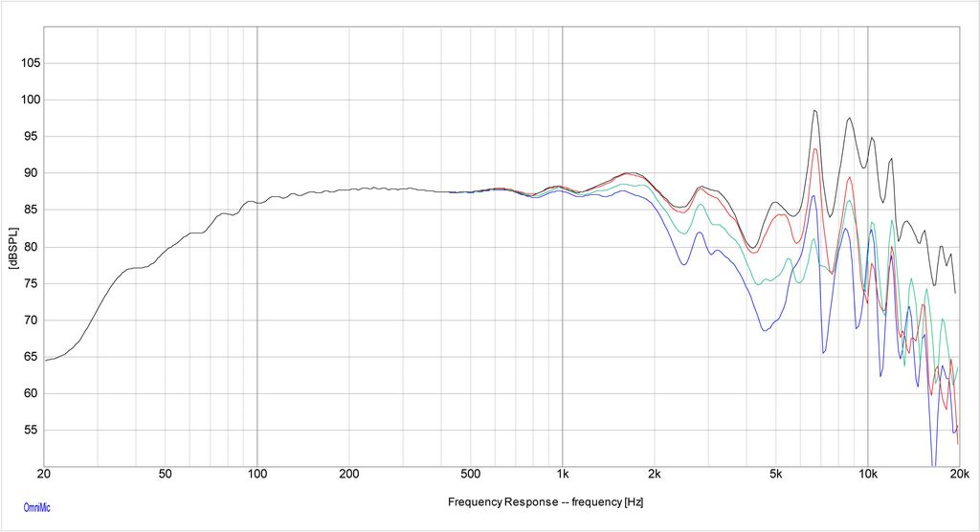
Task: Click the 50 Hz frequency label
Action: [165, 474]
